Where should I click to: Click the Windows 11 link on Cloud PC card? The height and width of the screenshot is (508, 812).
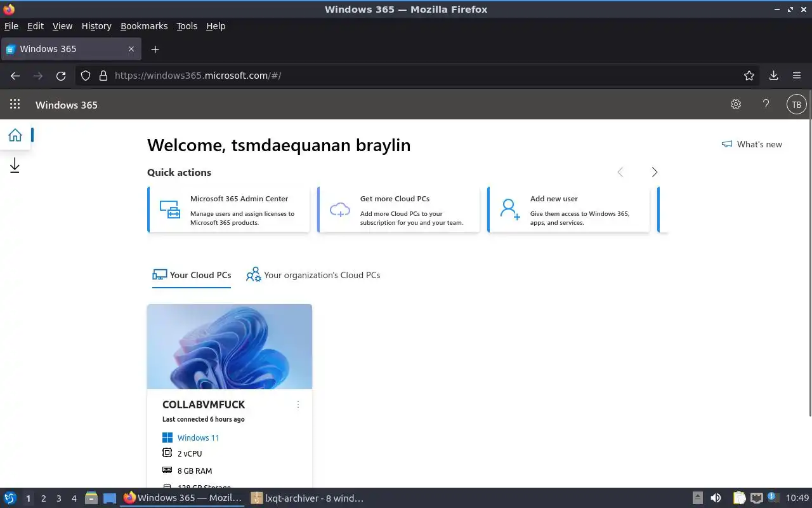coord(198,438)
